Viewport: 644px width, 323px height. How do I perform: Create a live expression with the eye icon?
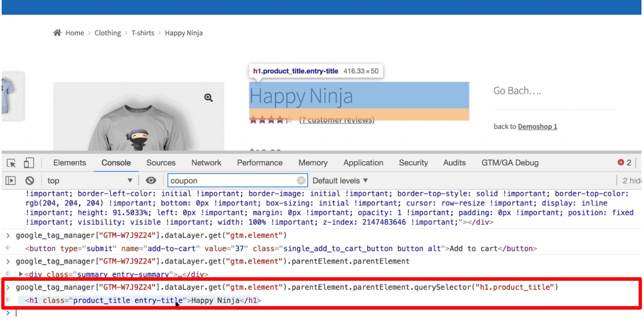click(x=151, y=180)
